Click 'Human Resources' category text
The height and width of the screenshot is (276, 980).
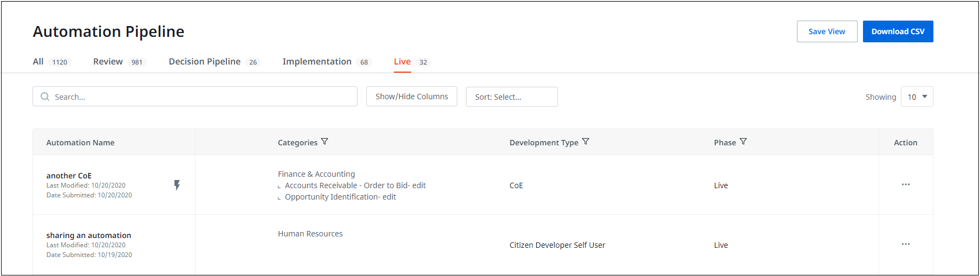click(x=310, y=234)
